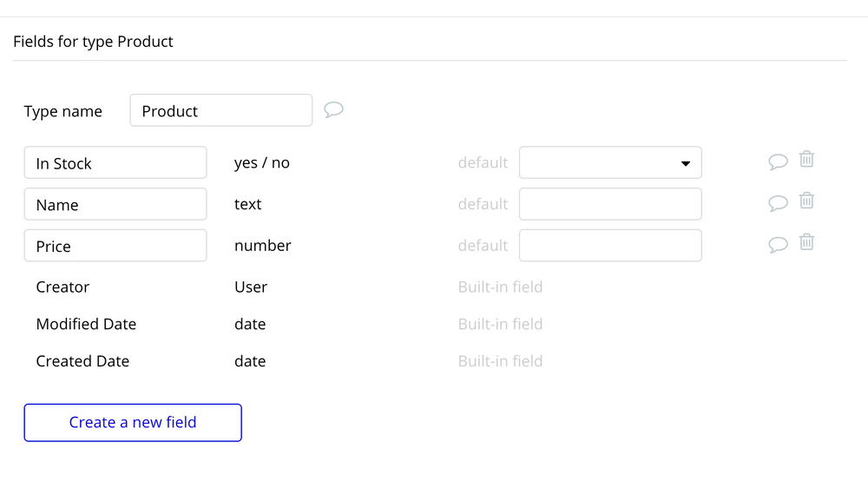Image resolution: width=868 pixels, height=482 pixels.
Task: Select the 'yes / no' type label
Action: [x=262, y=162]
